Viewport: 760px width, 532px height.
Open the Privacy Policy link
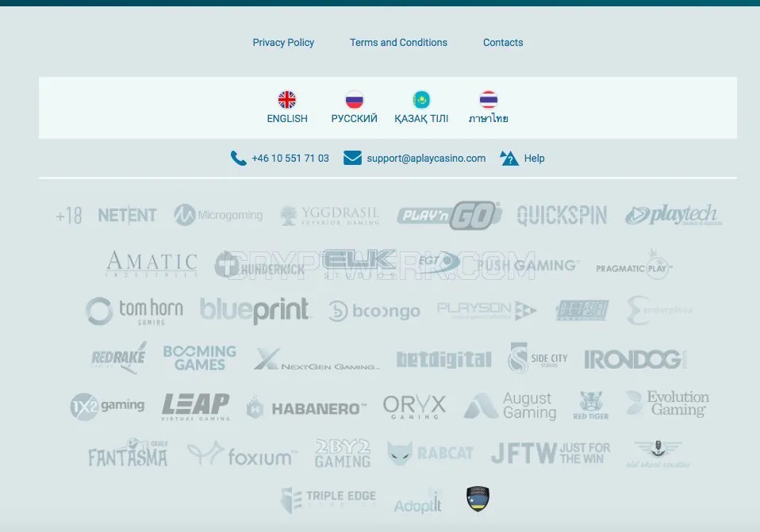click(283, 43)
